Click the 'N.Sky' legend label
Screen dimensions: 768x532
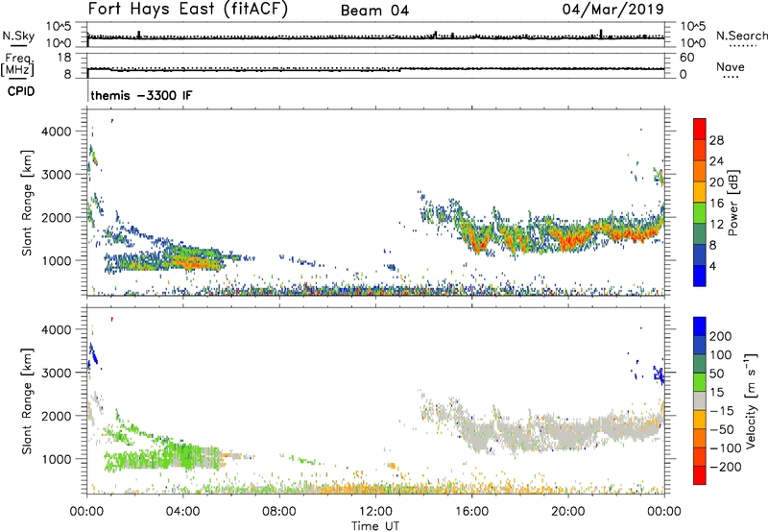click(18, 36)
